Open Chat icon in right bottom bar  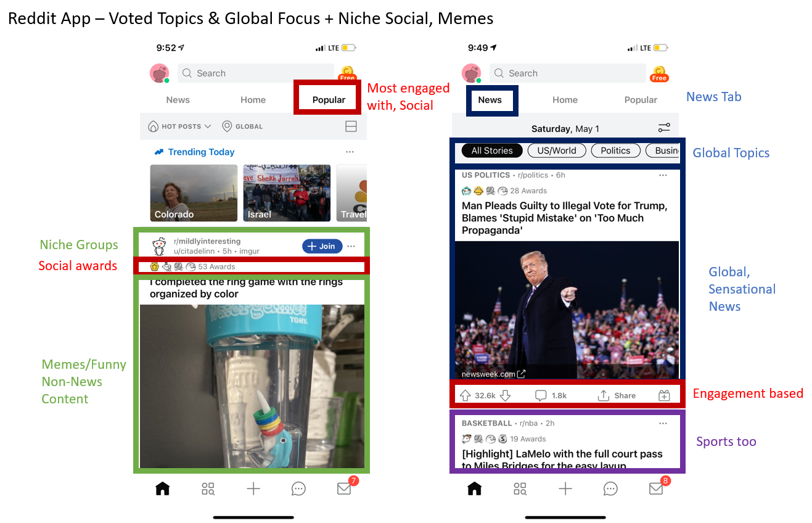[x=610, y=489]
